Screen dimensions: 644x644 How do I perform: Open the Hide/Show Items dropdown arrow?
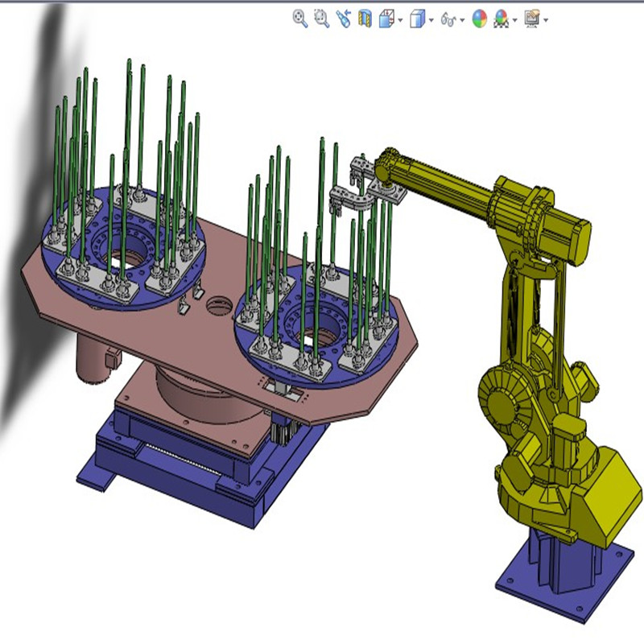point(462,19)
